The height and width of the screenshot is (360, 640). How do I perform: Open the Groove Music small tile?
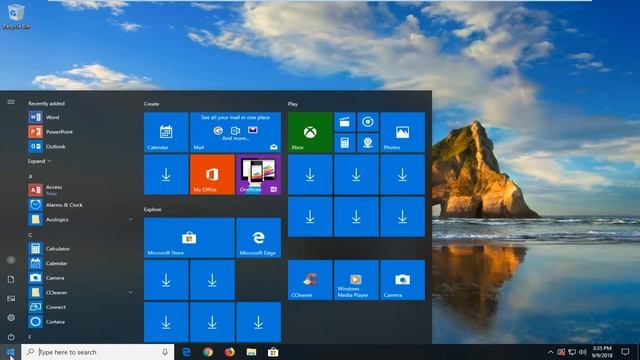[368, 122]
